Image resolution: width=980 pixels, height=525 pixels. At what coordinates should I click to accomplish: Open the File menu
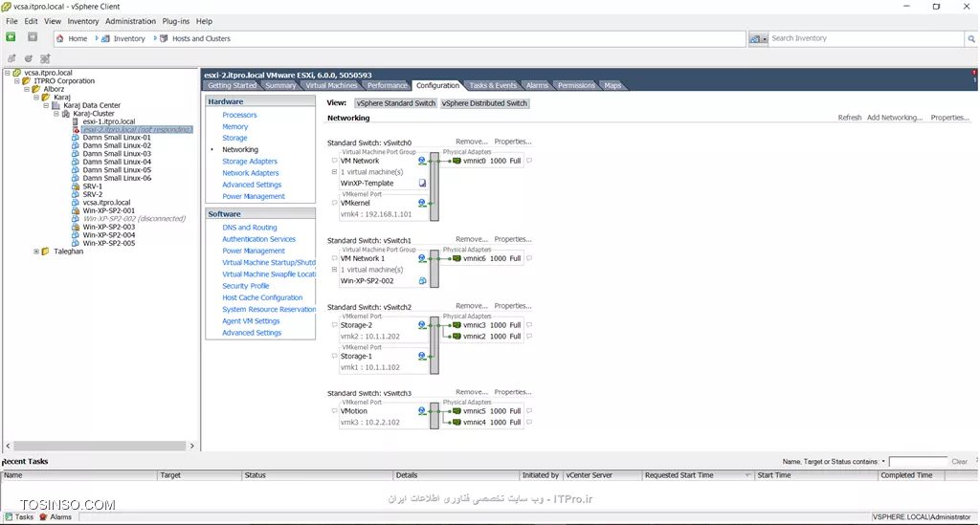11,21
